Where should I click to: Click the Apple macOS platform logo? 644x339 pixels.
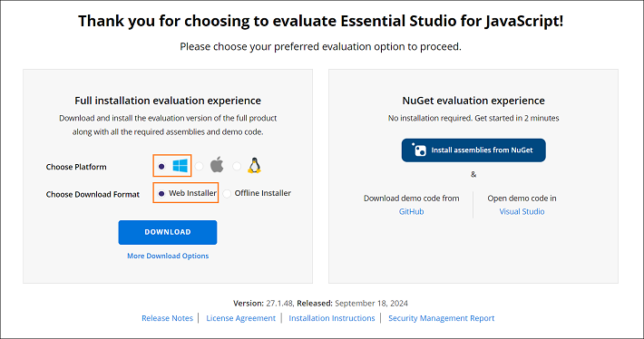click(217, 165)
